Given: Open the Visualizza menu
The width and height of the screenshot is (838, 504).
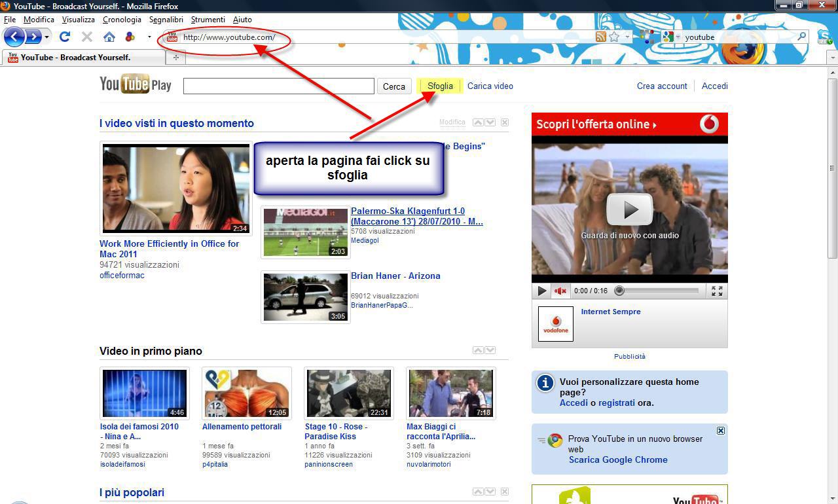Looking at the screenshot, I should click(79, 20).
